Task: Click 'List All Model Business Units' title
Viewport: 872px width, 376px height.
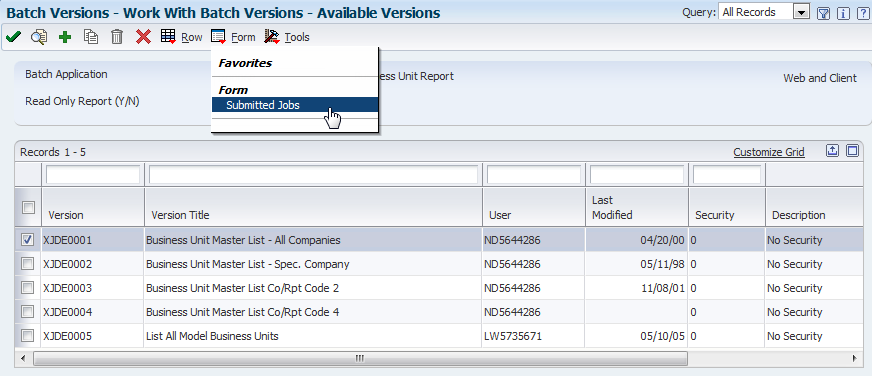Action: point(212,336)
